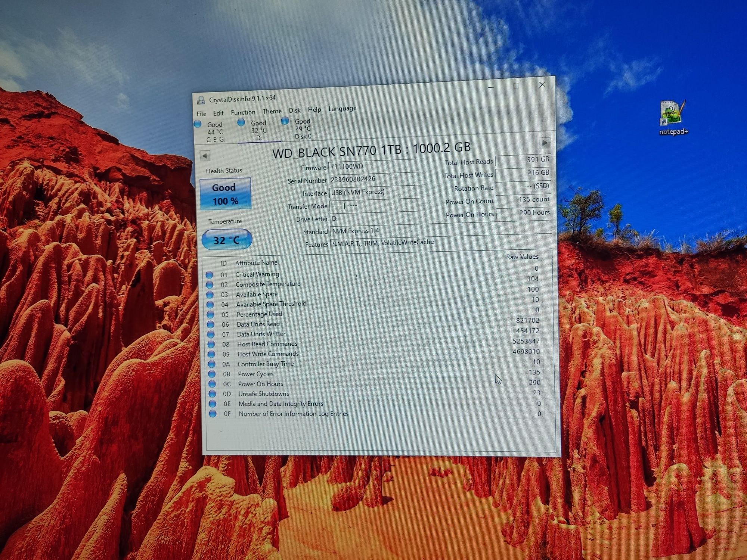Viewport: 747px width, 560px height.
Task: Select the D: disk tab at 32 °C
Action: point(258,130)
